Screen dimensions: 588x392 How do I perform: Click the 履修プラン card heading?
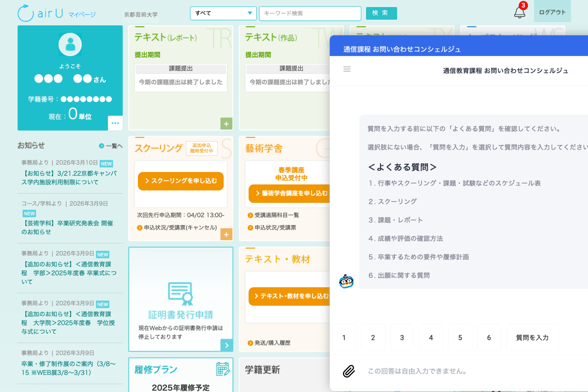(156, 370)
